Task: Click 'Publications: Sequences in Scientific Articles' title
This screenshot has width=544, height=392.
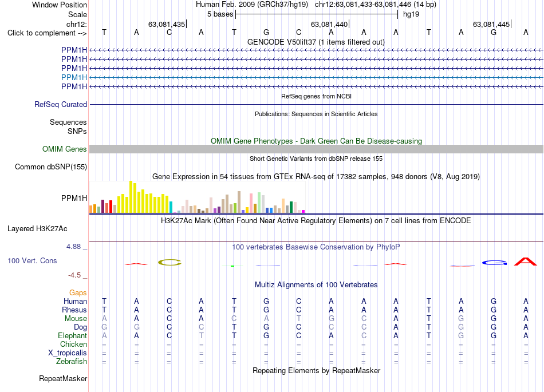Action: (316, 114)
